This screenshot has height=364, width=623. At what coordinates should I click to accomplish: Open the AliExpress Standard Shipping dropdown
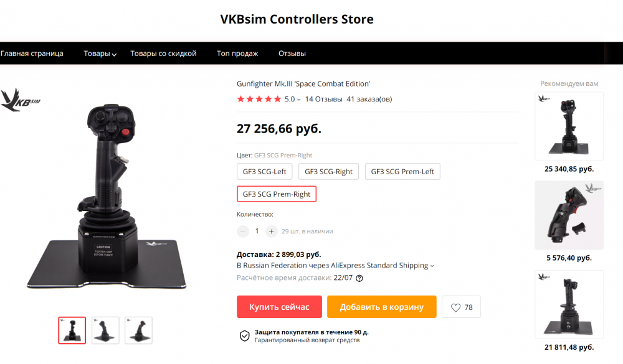[x=432, y=266]
